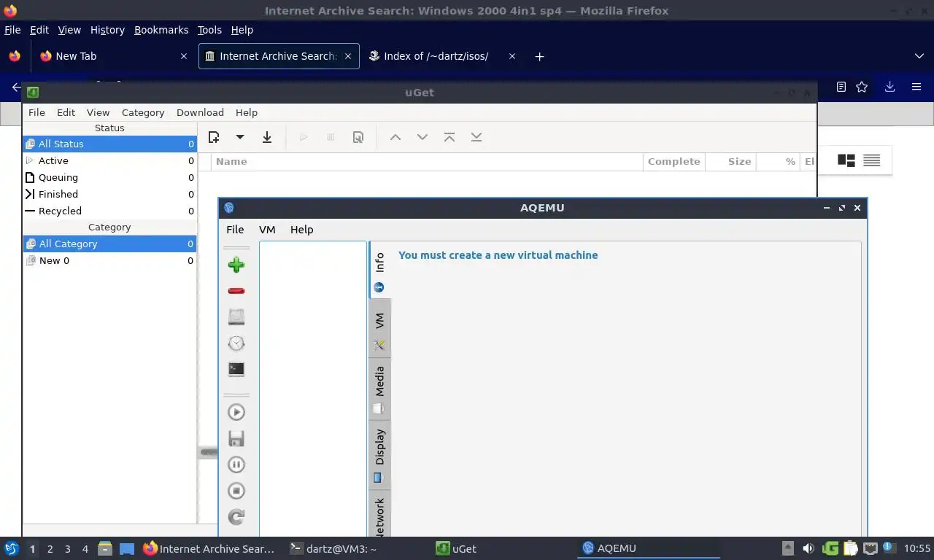
Task: Switch to the 'Index of /~dartz/isos/' tab
Action: [x=443, y=56]
